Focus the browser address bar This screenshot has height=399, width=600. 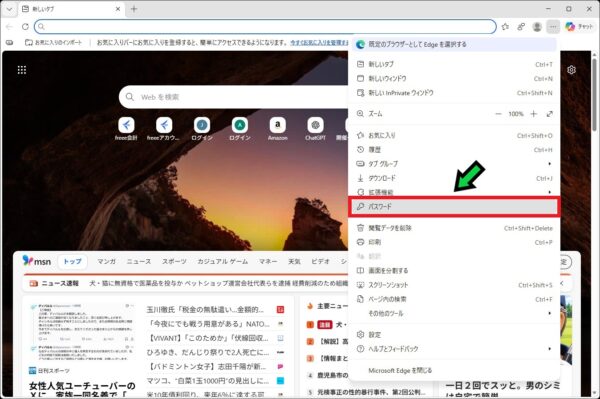click(x=265, y=27)
